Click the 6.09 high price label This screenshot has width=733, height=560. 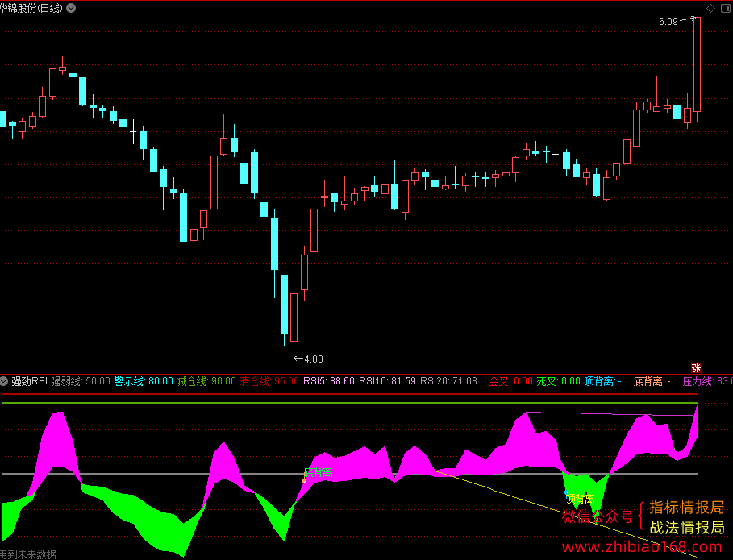tap(668, 22)
